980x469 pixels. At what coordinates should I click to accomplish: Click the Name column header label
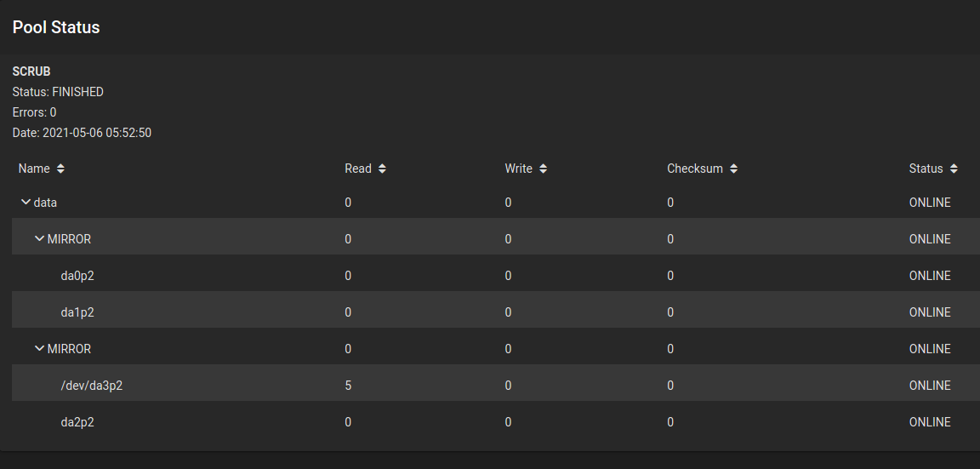coord(34,169)
